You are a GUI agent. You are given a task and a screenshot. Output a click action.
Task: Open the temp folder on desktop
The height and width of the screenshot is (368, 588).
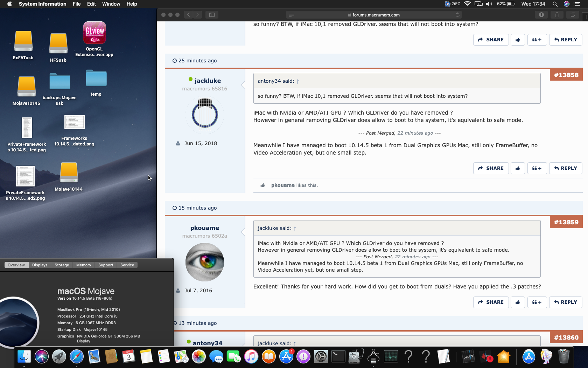(x=96, y=78)
